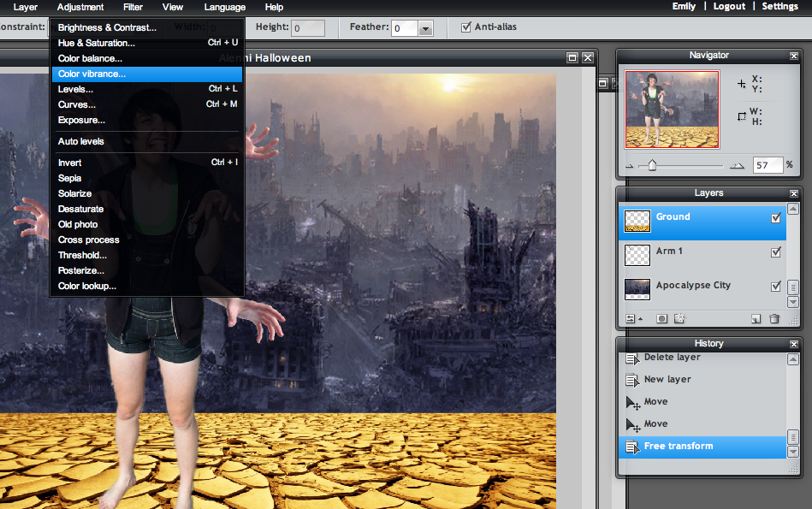This screenshot has height=509, width=812.
Task: Apply Cross process adjustment
Action: (147, 240)
